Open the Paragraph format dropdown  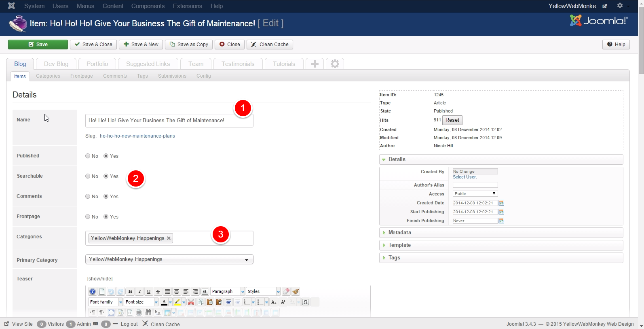coord(228,291)
